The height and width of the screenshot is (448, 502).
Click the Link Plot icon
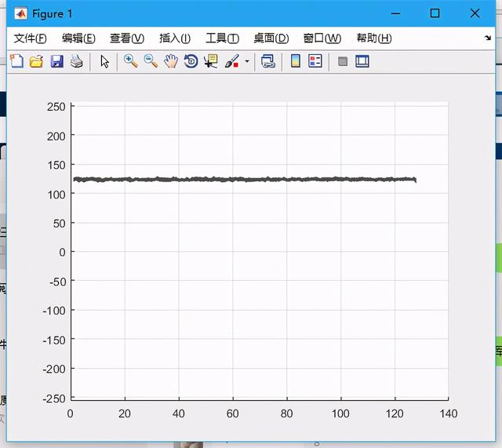268,61
